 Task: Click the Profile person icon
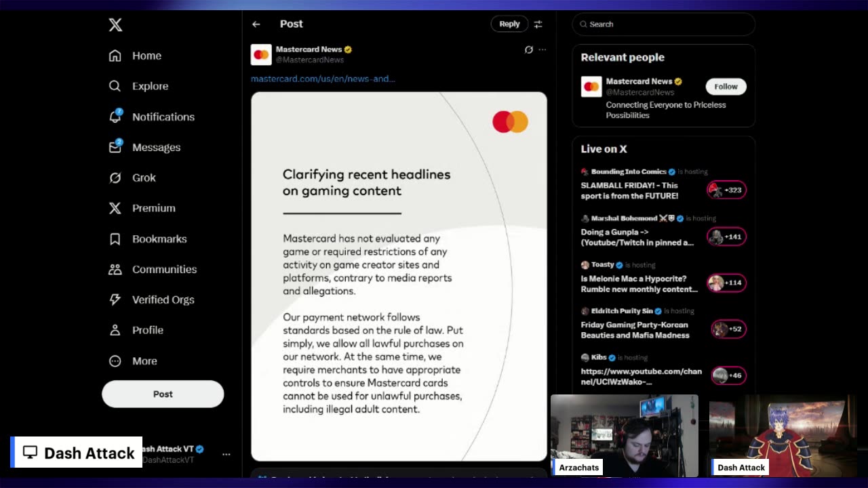(115, 330)
